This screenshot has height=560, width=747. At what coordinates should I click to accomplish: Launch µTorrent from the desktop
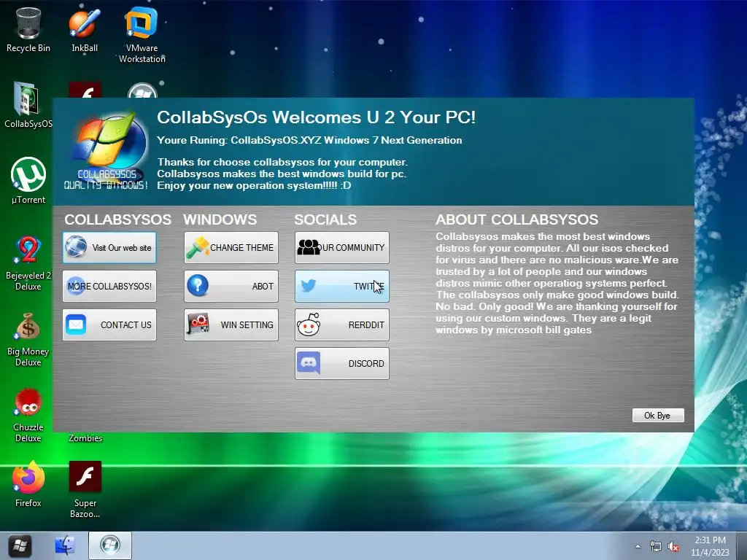point(28,181)
